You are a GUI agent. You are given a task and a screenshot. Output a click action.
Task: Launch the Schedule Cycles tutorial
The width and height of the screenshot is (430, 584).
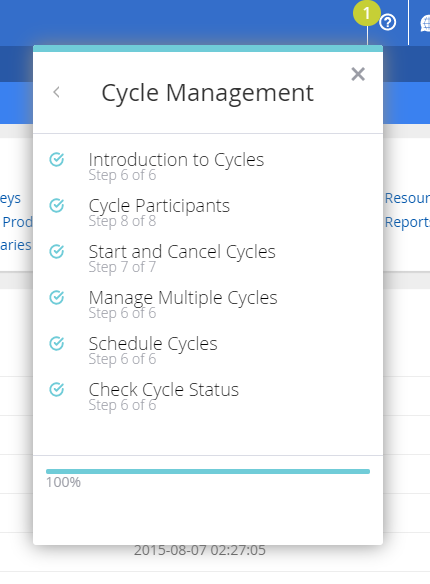point(153,344)
